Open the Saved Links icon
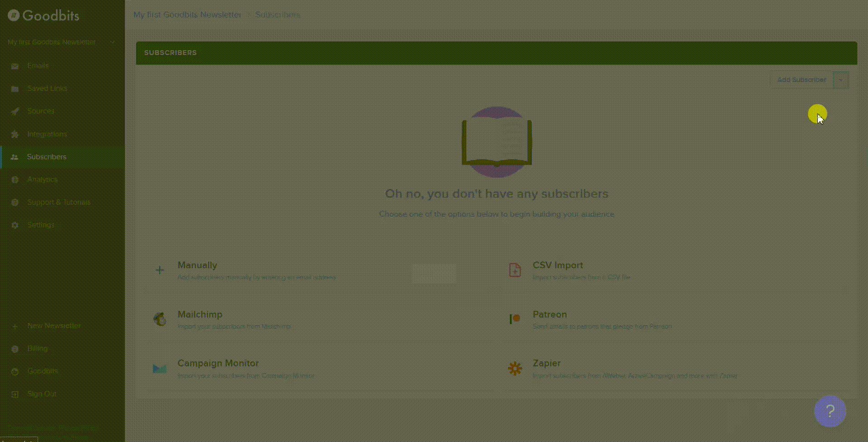 point(15,89)
